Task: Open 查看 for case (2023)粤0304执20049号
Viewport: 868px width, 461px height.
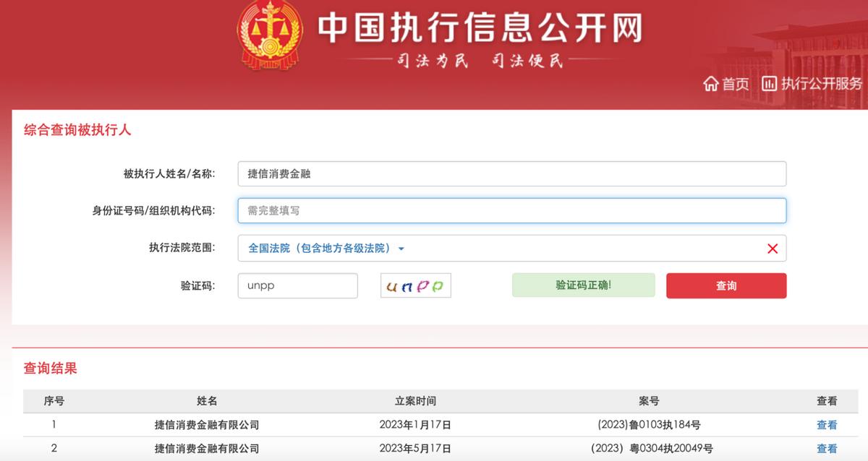Action: (x=825, y=447)
